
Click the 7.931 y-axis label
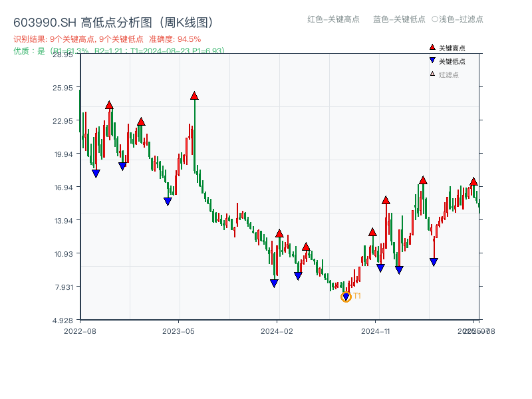pyautogui.click(x=64, y=287)
